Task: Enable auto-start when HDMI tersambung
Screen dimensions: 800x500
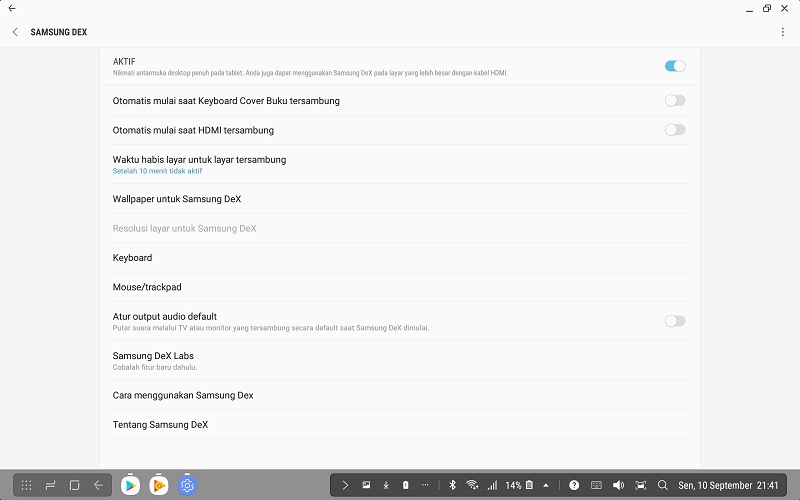Action: click(675, 130)
